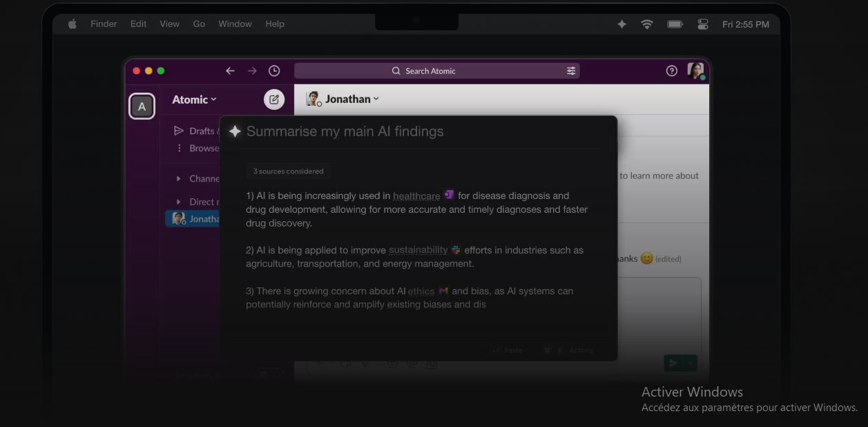Open send options dropdown arrow

[x=690, y=363]
